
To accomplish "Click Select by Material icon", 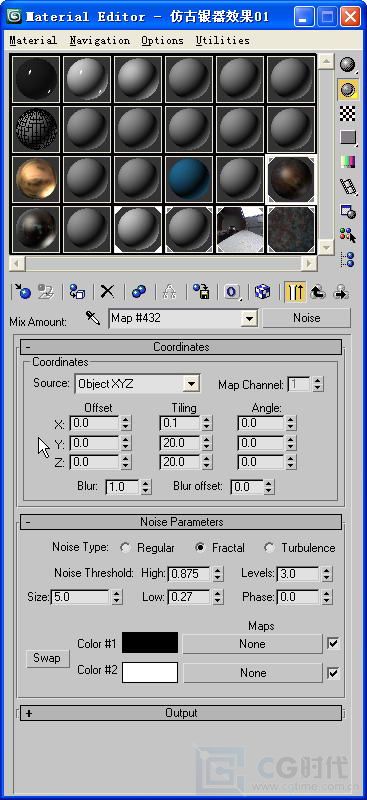I will tap(348, 235).
